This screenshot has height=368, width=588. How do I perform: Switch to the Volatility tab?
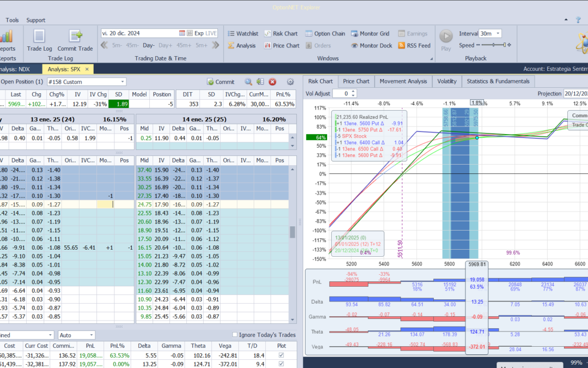coord(446,81)
